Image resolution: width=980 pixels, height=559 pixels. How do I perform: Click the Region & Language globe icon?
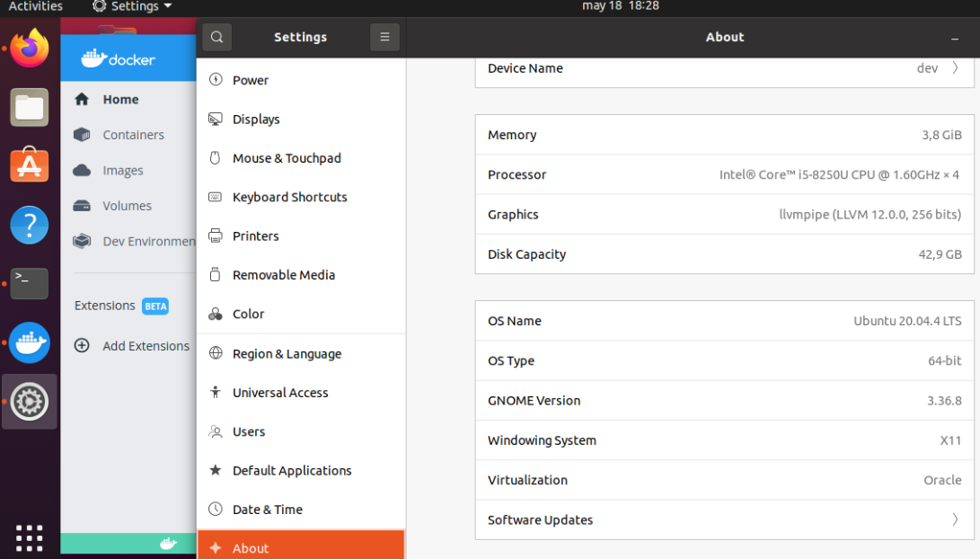pyautogui.click(x=216, y=353)
